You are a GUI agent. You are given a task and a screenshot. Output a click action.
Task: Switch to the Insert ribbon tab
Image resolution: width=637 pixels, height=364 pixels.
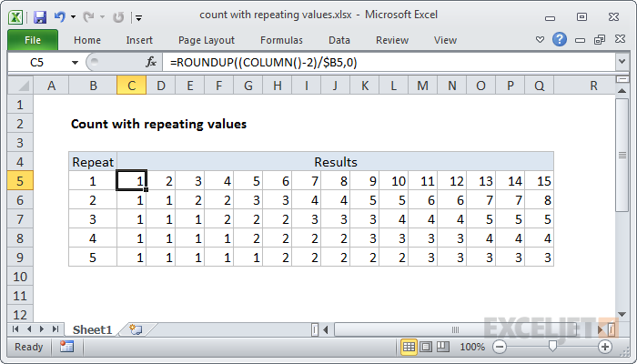pyautogui.click(x=139, y=40)
